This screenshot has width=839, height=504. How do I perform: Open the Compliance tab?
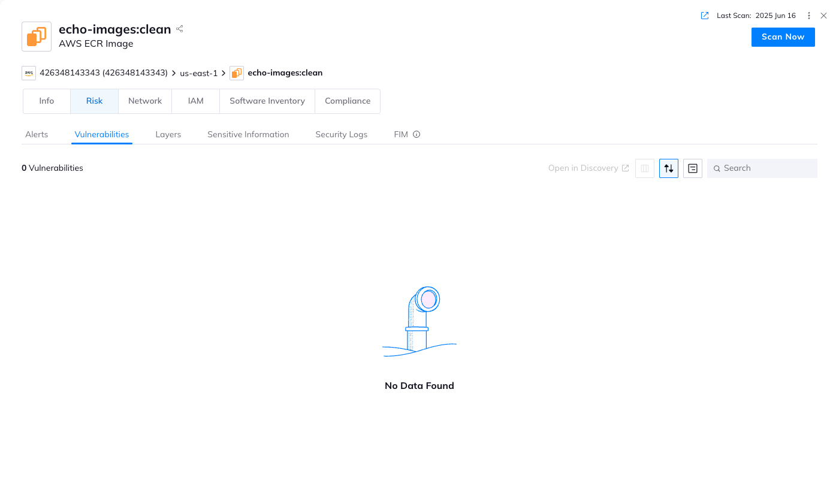348,101
